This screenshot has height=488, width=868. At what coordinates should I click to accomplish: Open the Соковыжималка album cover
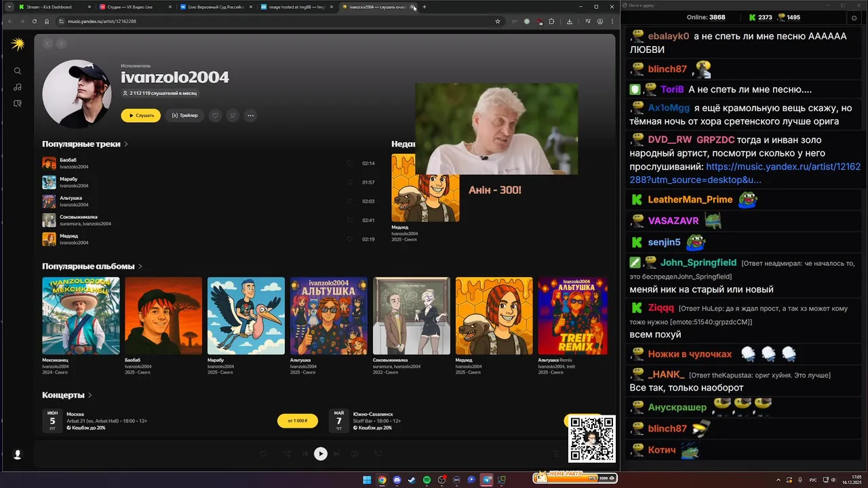pyautogui.click(x=412, y=316)
